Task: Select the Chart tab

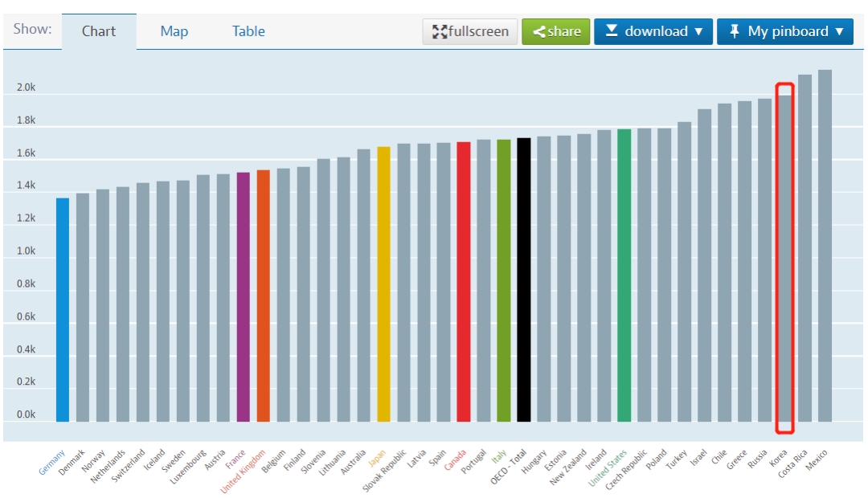Action: [x=99, y=31]
